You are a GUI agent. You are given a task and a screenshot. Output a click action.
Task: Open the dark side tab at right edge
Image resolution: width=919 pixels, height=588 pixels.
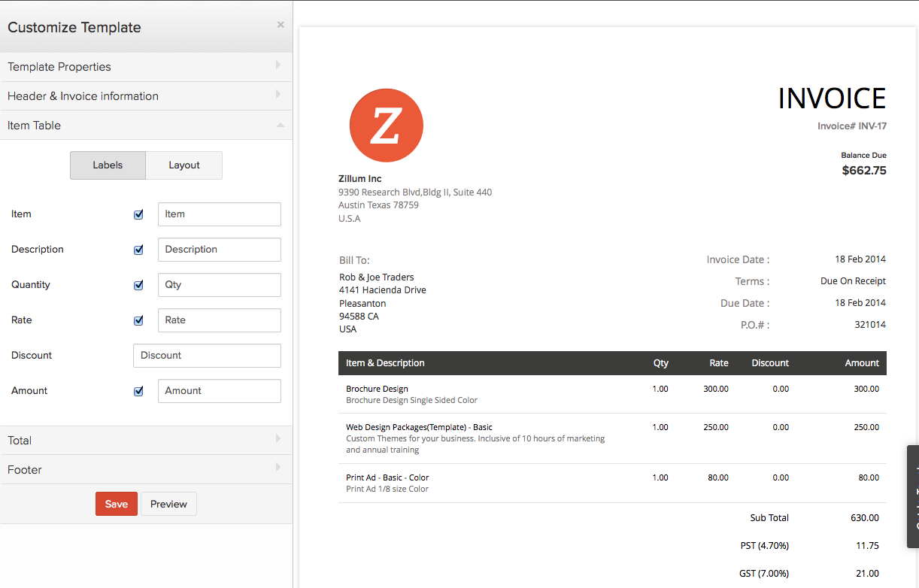click(x=913, y=496)
